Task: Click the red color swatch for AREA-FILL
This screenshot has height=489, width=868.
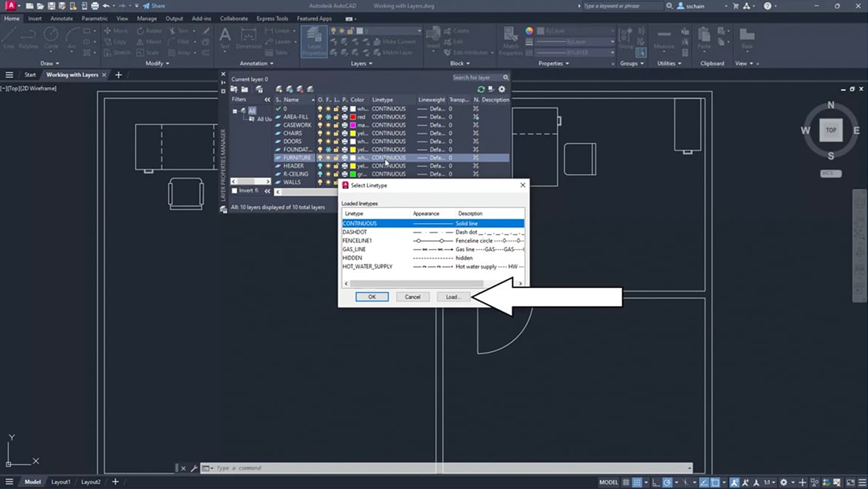Action: (x=353, y=117)
